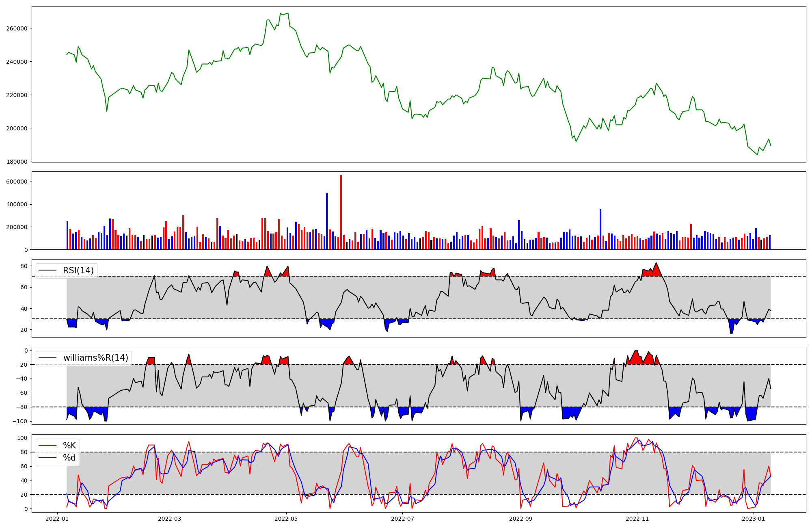
Task: Click the 2023-01 x-axis date label
Action: [754, 519]
